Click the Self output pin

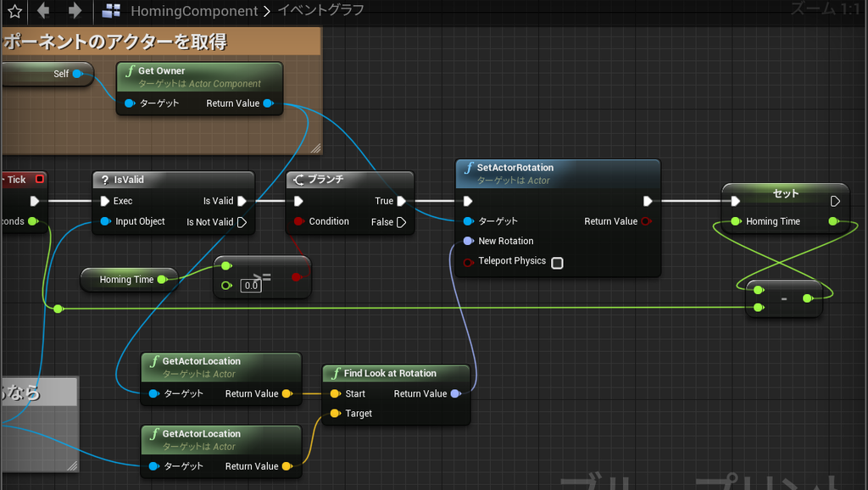tap(77, 74)
